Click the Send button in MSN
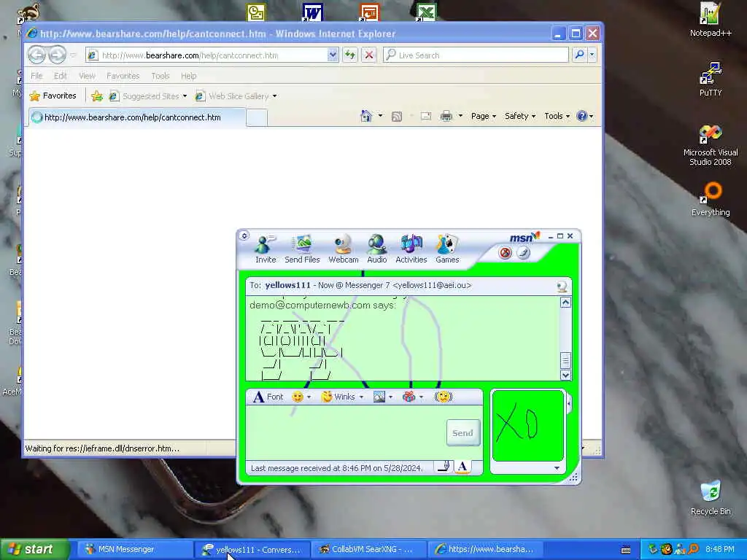Viewport: 747px width, 560px height. pos(462,433)
